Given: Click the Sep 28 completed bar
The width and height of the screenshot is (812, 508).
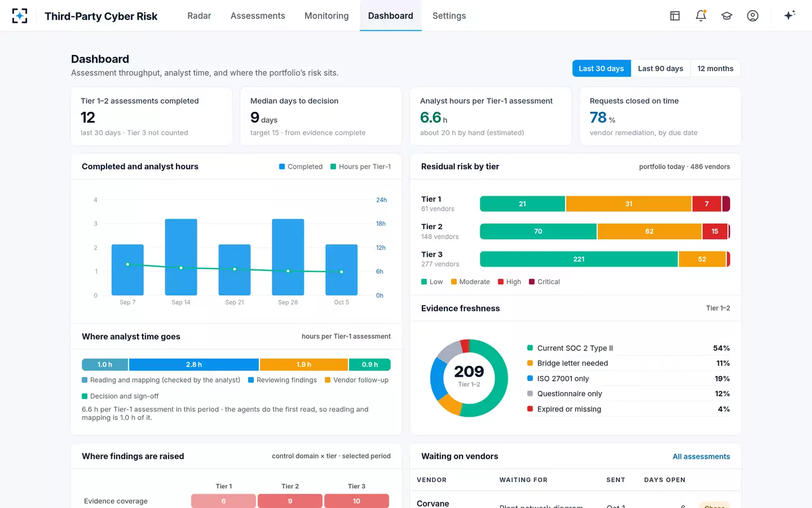Looking at the screenshot, I should (x=288, y=257).
